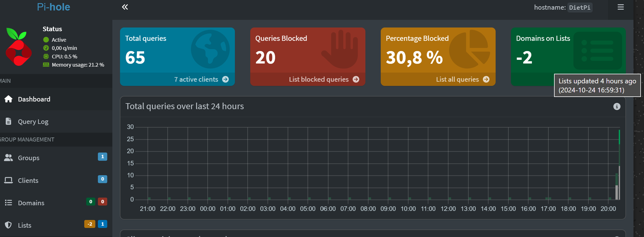Collapse the sidebar with double chevron icon
Image resolution: width=644 pixels, height=237 pixels.
tap(125, 7)
